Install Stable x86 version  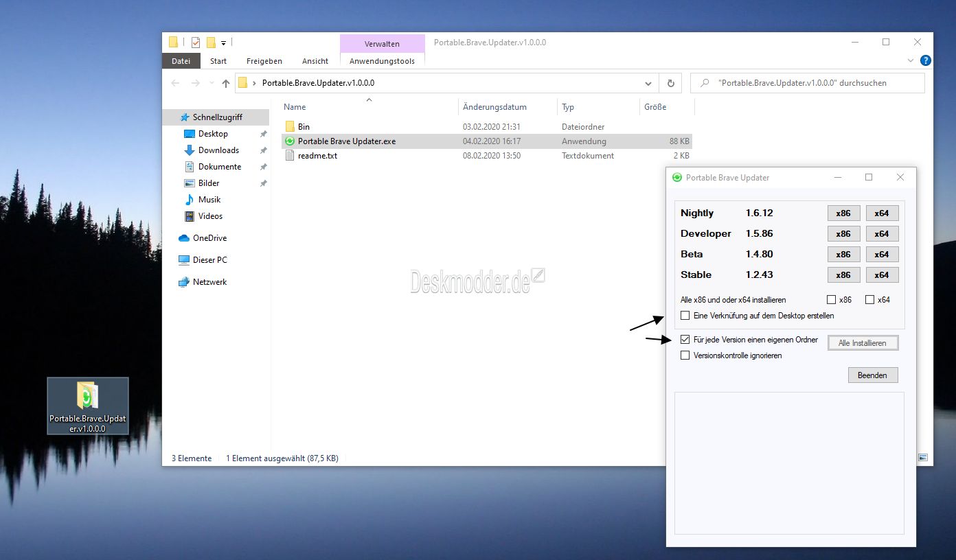[x=843, y=275]
